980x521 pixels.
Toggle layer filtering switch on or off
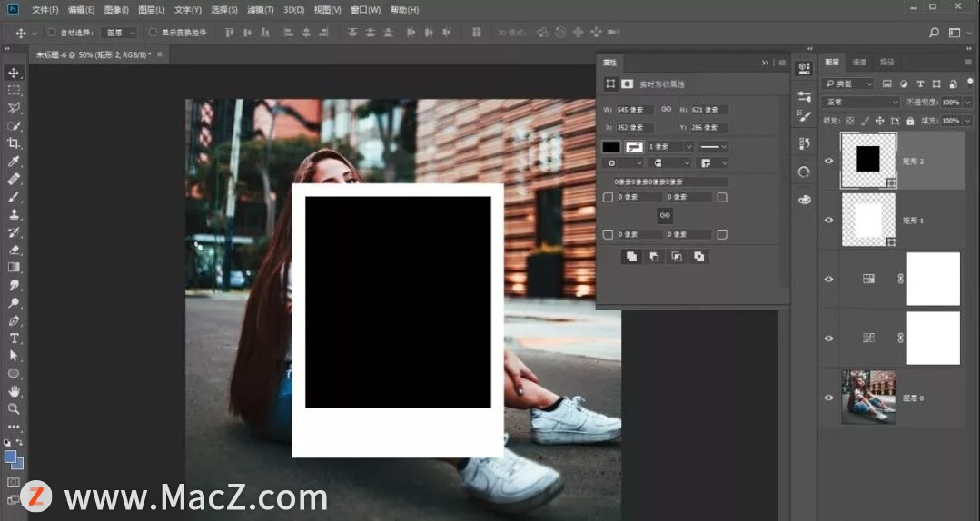970,82
